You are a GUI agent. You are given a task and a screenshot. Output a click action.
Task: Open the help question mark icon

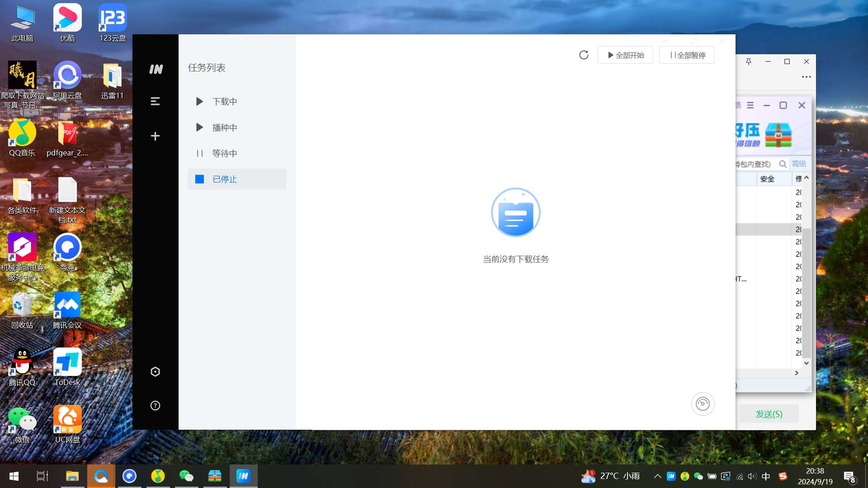(155, 405)
